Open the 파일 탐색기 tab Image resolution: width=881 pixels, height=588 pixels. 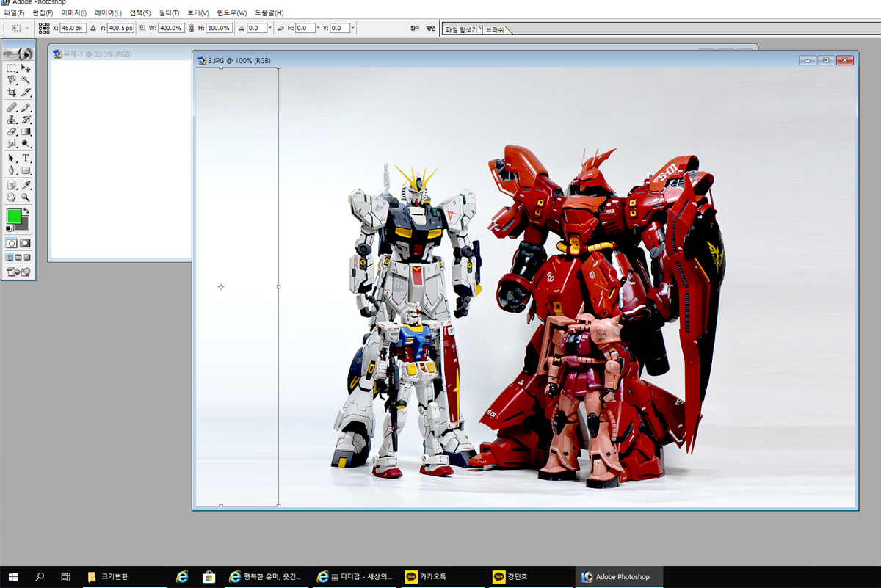click(461, 29)
